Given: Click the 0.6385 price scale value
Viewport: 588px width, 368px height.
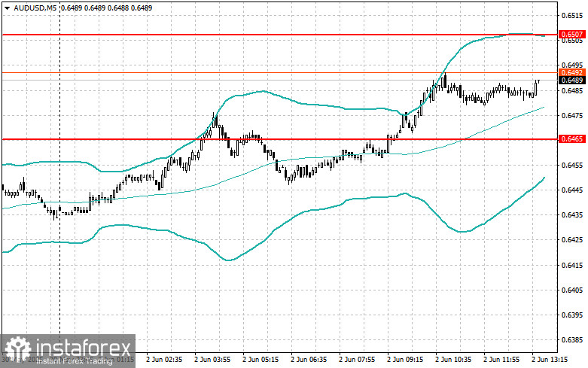Looking at the screenshot, I should pyautogui.click(x=572, y=340).
